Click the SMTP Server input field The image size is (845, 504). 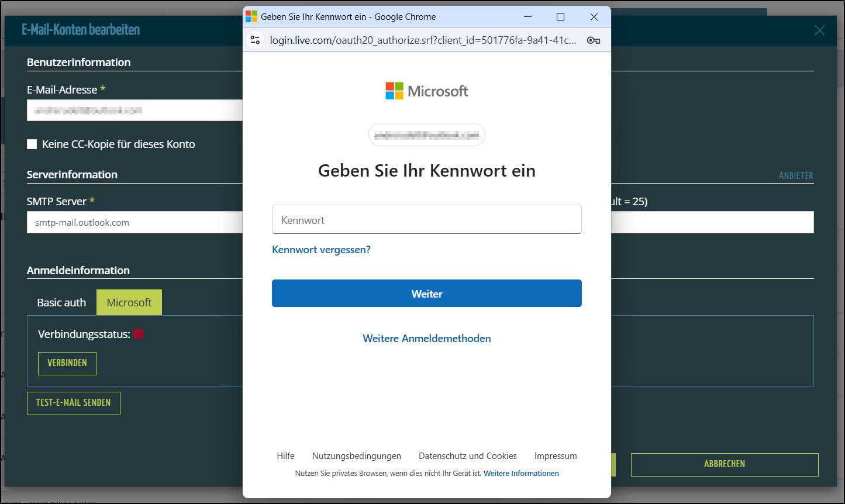tap(134, 223)
